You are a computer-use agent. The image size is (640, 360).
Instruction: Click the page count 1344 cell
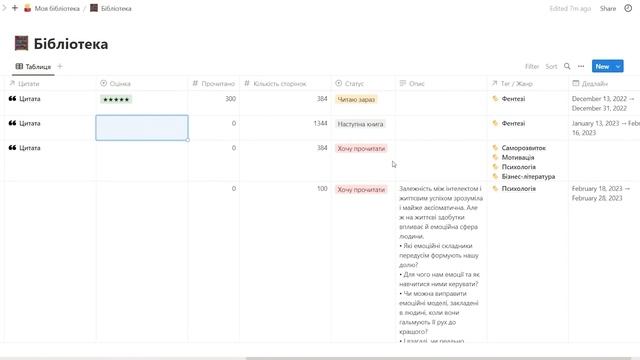[320, 123]
